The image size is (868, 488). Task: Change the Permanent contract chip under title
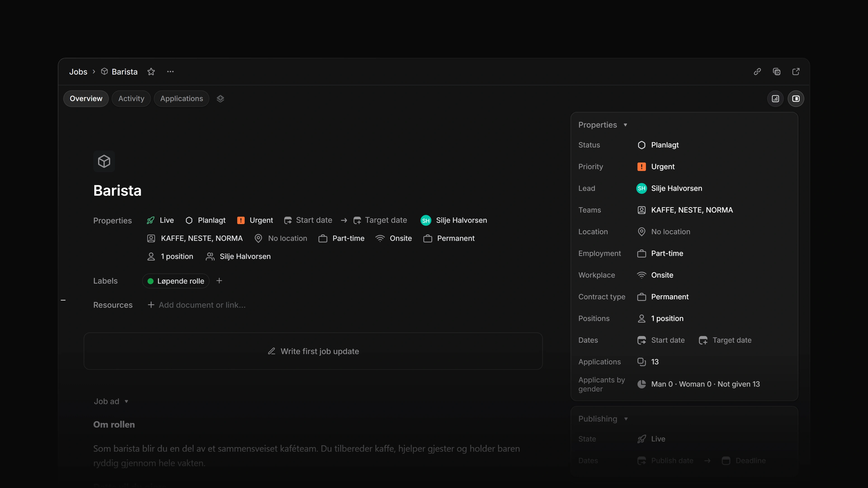coord(449,238)
